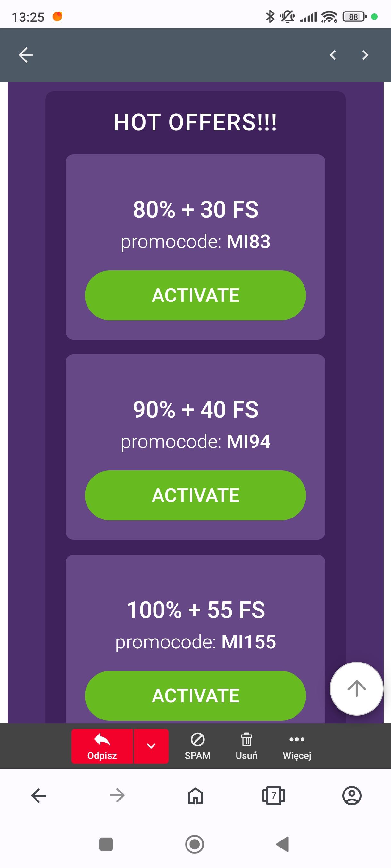Open the browser home page
Viewport: 391px width, 868px height.
[195, 796]
